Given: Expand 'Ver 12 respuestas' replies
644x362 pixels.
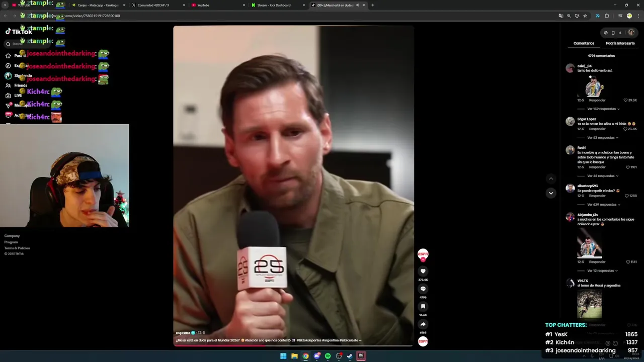Looking at the screenshot, I should tap(602, 270).
